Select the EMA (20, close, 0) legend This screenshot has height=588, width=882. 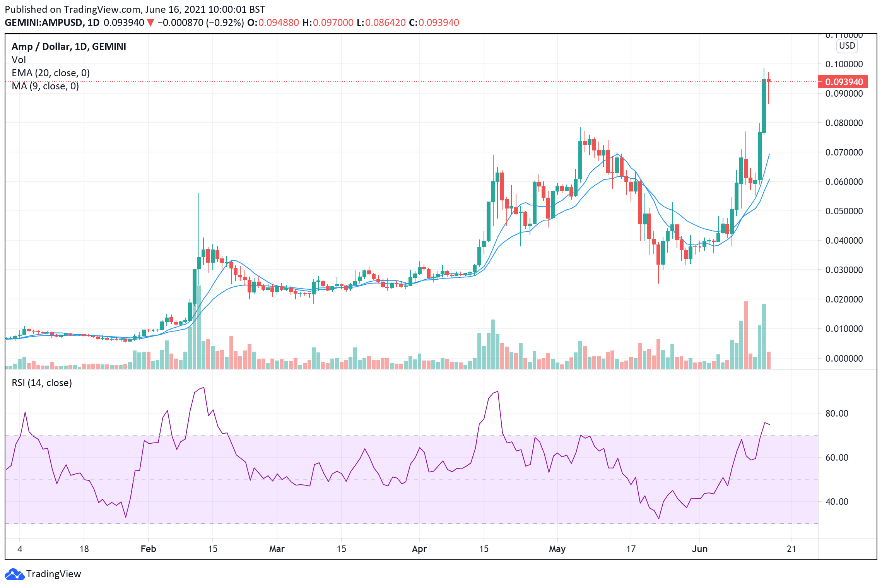click(x=51, y=73)
